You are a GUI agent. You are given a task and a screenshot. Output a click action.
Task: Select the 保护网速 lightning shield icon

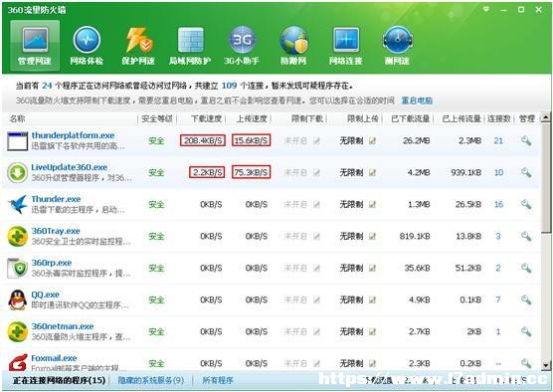(x=138, y=45)
